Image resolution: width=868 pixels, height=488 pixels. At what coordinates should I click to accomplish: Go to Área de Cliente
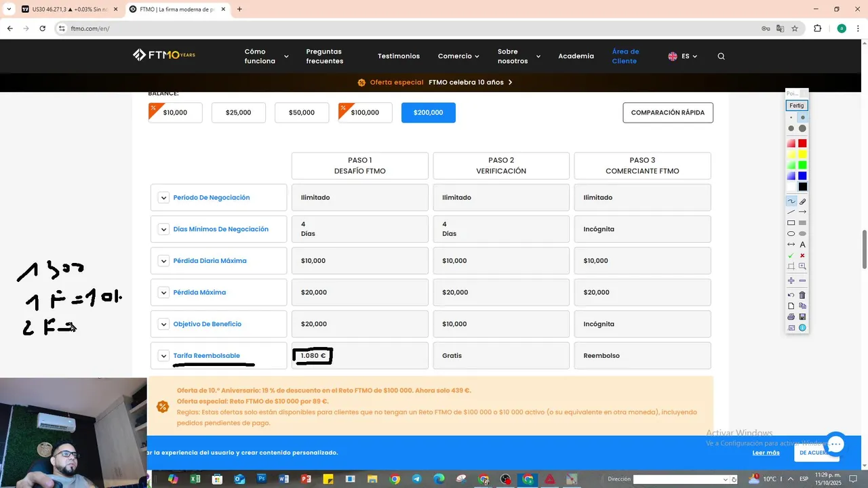coord(625,56)
